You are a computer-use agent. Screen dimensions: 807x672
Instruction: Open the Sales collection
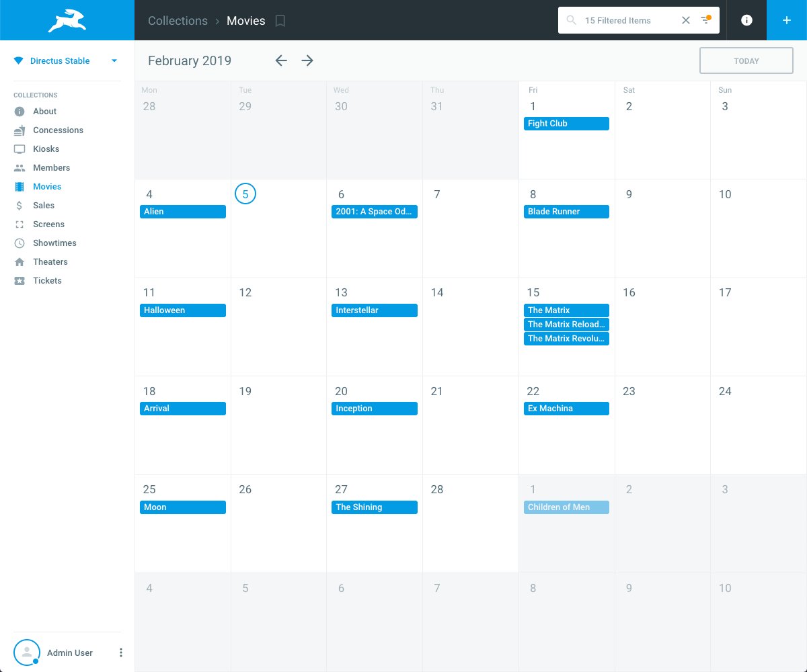44,206
